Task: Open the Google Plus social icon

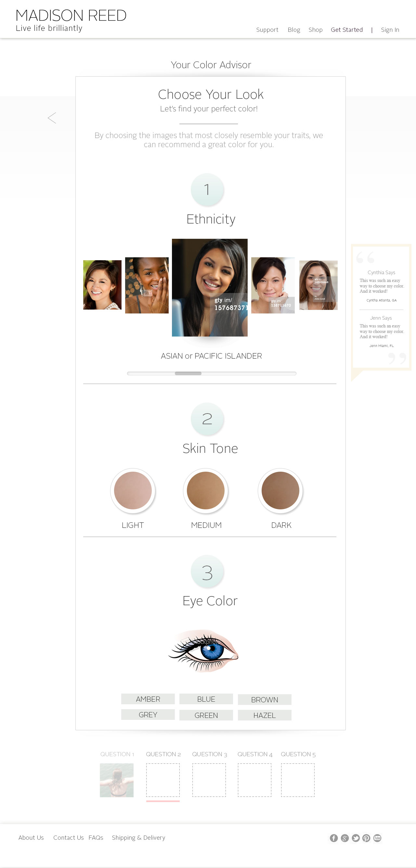Action: (344, 838)
